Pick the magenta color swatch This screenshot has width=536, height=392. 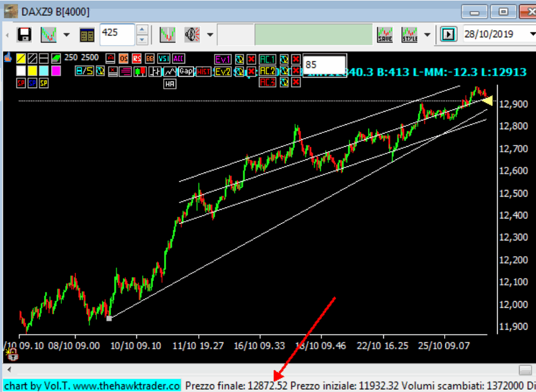pos(56,71)
